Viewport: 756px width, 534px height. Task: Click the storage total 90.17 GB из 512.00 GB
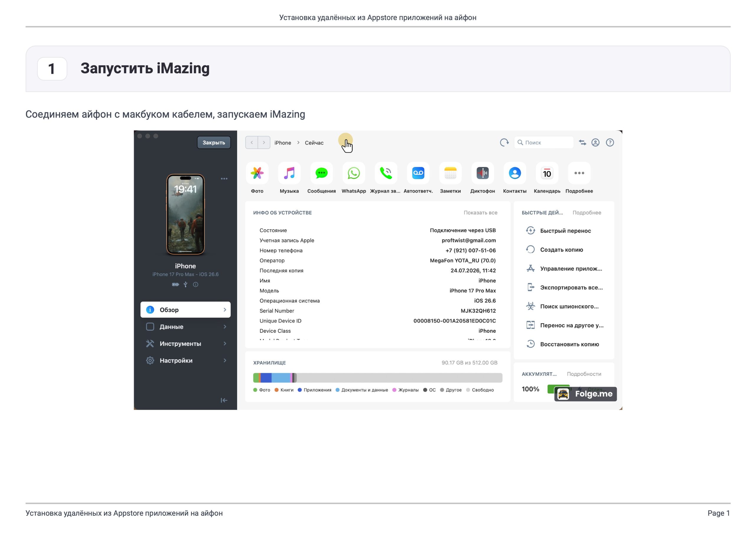(x=469, y=363)
